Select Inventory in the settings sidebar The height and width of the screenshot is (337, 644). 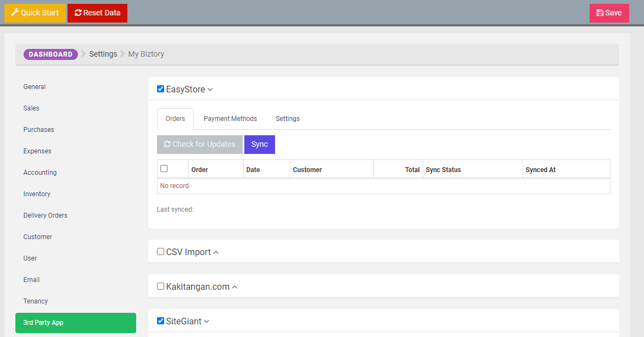[x=37, y=194]
